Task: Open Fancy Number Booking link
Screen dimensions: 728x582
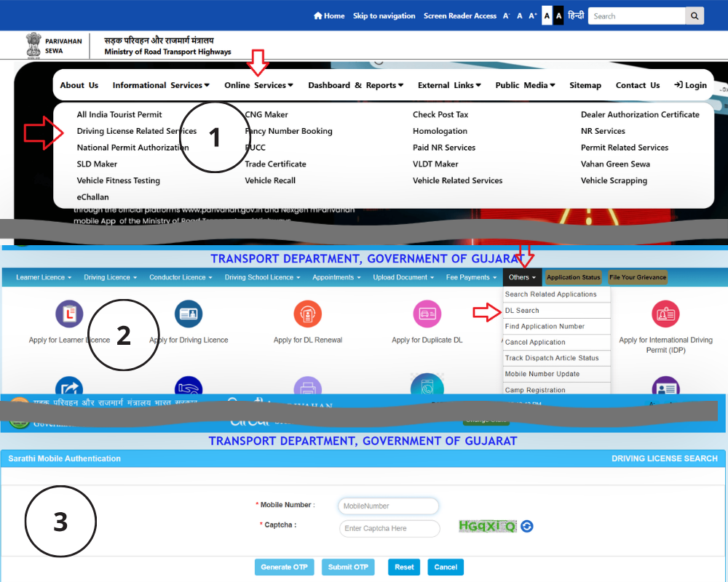Action: (x=288, y=131)
